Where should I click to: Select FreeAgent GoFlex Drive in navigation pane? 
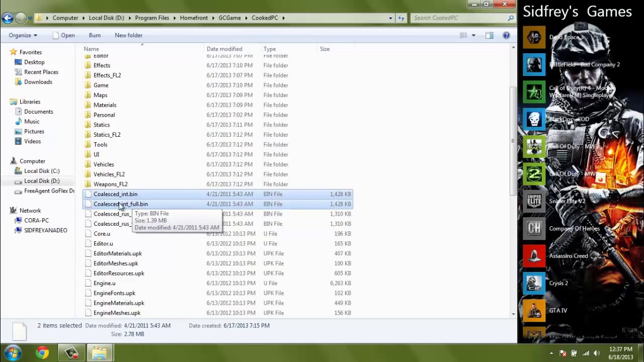point(49,191)
